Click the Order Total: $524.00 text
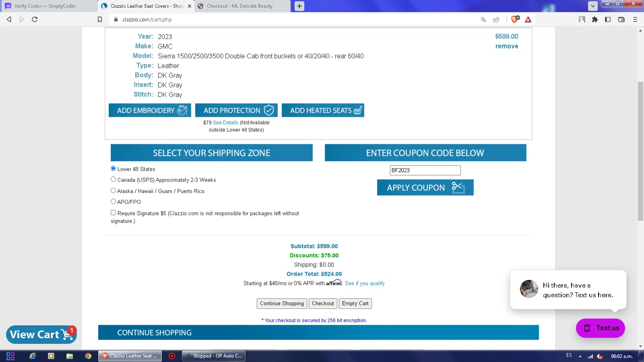Viewport: 644px width, 362px height. point(314,274)
